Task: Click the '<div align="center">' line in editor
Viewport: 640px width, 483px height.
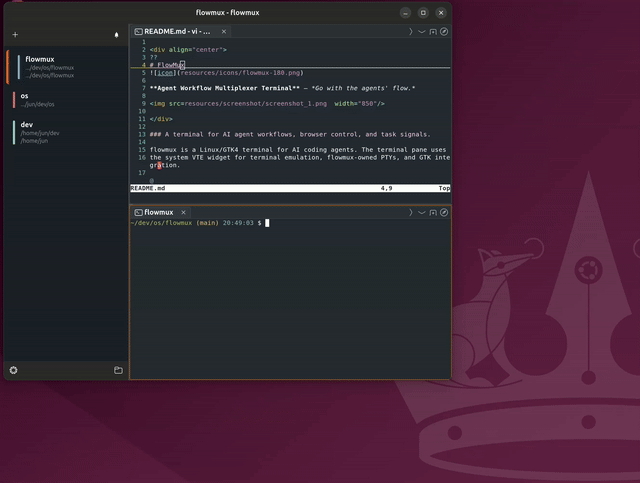Action: coord(188,50)
